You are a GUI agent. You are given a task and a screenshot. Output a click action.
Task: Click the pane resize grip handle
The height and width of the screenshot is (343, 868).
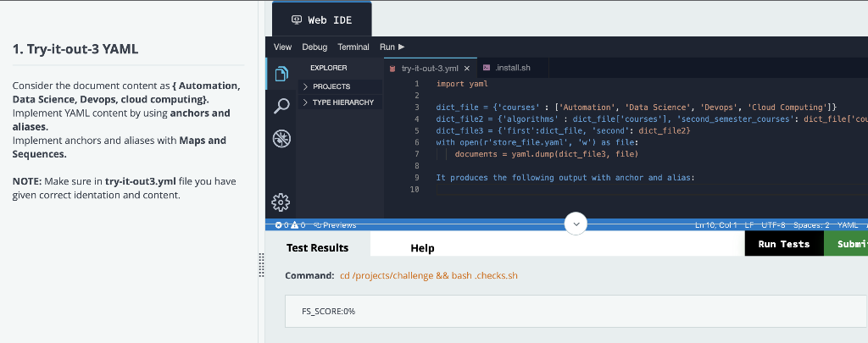tap(262, 264)
